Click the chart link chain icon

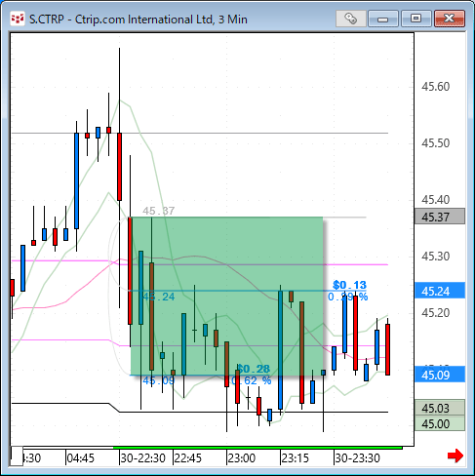click(350, 19)
